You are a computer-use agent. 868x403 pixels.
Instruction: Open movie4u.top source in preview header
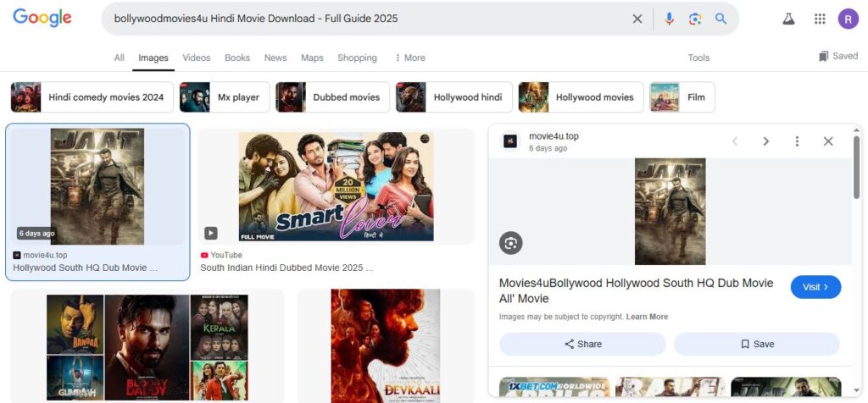[554, 136]
